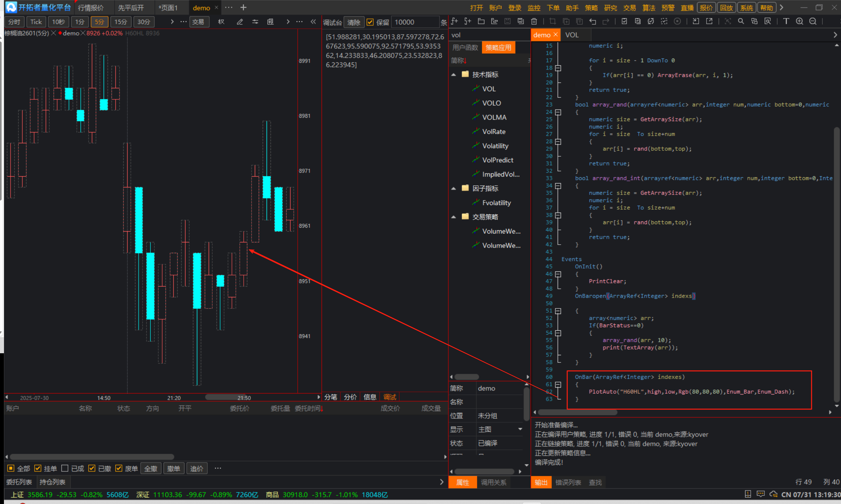This screenshot has height=504, width=841.
Task: Click the new strategy (S+) icon
Action: point(468,21)
